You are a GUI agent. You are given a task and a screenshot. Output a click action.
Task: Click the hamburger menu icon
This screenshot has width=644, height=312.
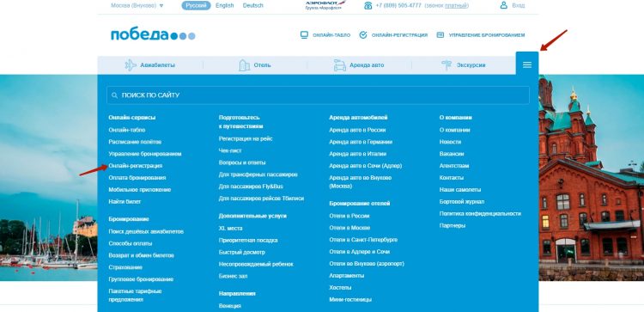527,64
